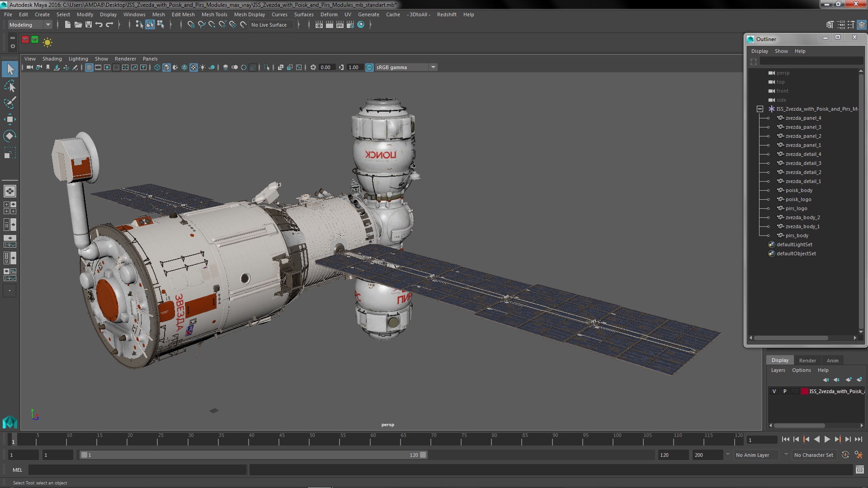Viewport: 868px width, 488px height.
Task: Open the No Character Set dropdown
Action: 814,455
